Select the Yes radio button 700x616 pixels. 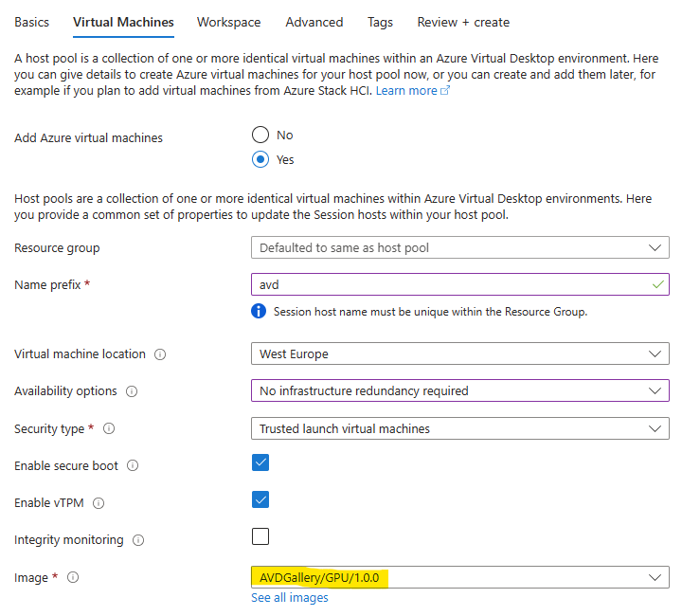tap(260, 159)
